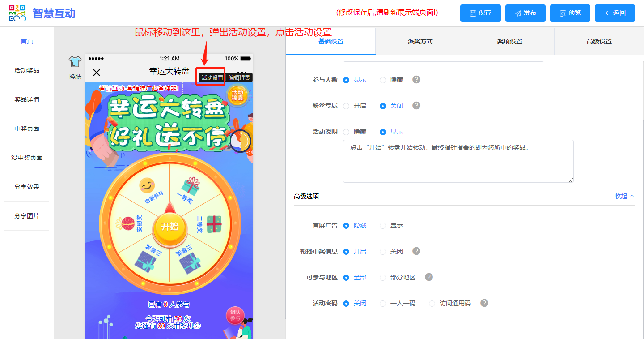The image size is (644, 339).
Task: Click the 换肤 shirt icon
Action: (75, 62)
